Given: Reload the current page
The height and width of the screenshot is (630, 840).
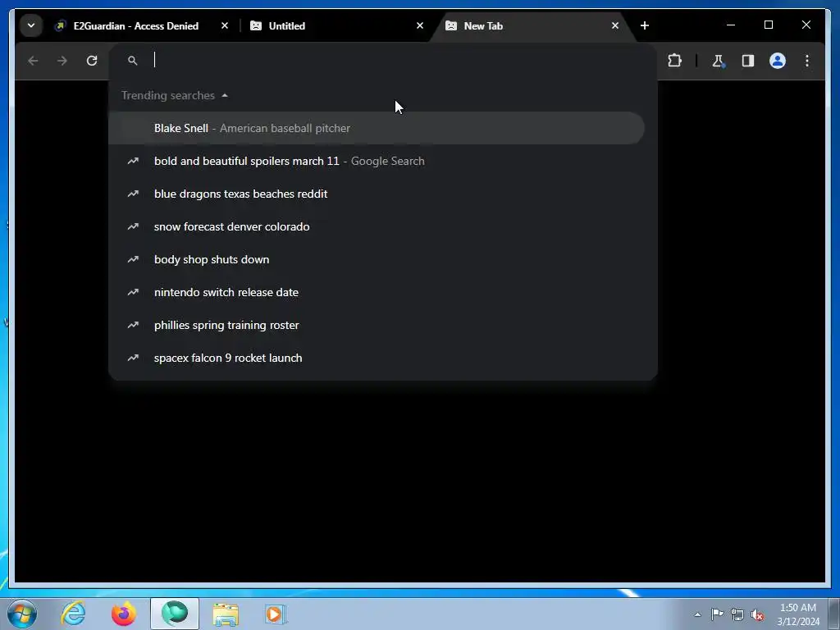Looking at the screenshot, I should pyautogui.click(x=92, y=61).
